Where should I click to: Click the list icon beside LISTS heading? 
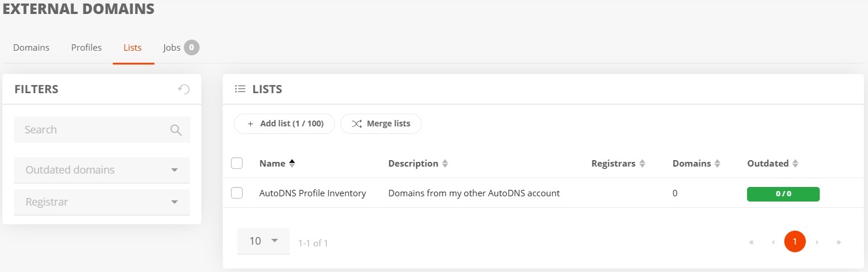(x=240, y=89)
